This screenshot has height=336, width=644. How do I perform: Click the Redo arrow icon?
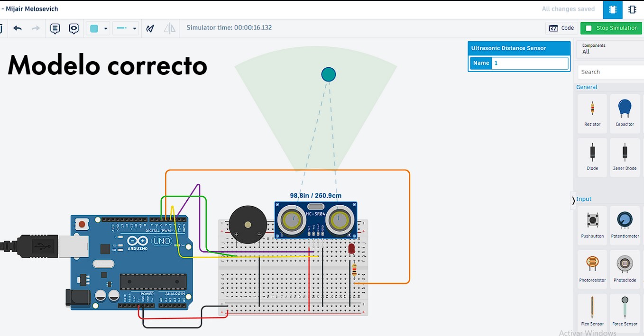click(36, 28)
